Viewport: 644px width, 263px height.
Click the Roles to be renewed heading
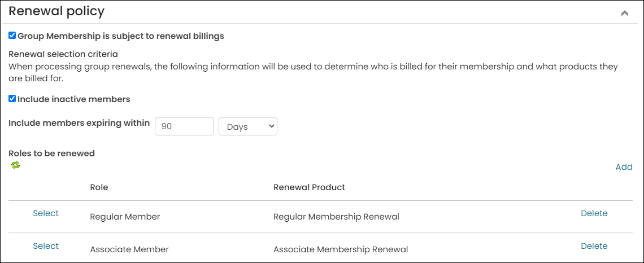52,154
